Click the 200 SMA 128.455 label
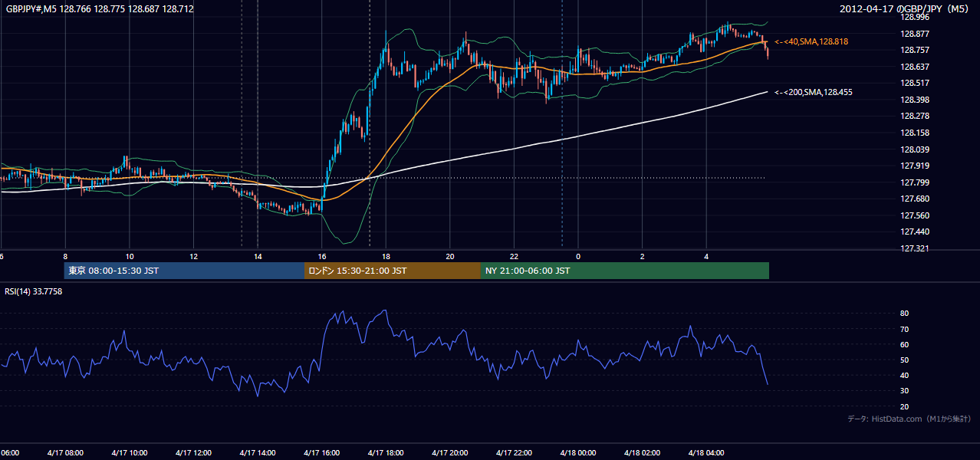Screen dimensions: 980x460 (814, 92)
